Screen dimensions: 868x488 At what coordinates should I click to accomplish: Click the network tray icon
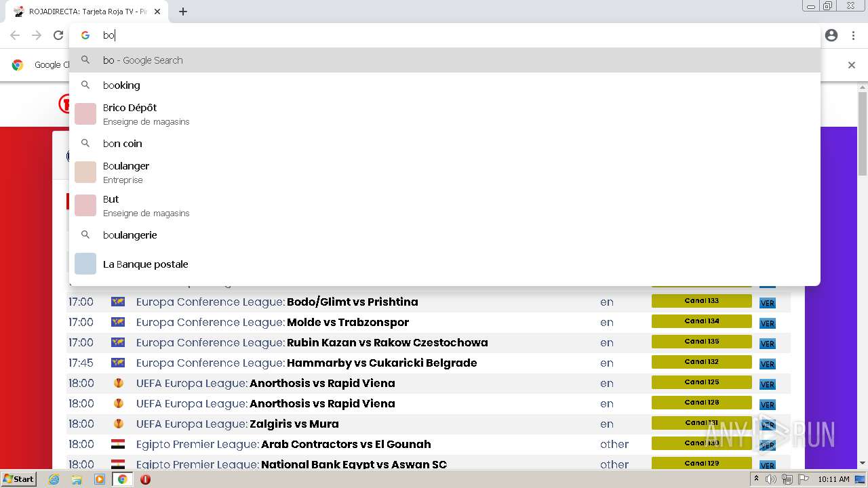tap(787, 479)
